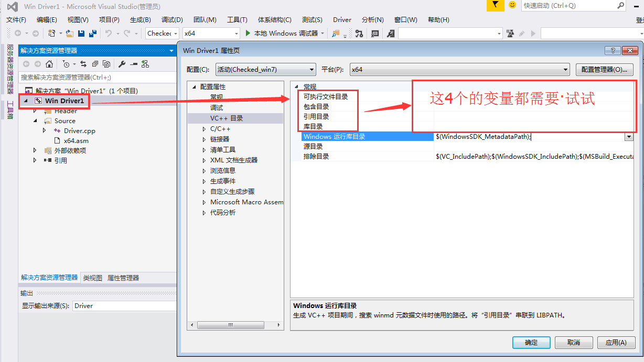Switch to the 类视图 tab
644x362 pixels.
93,278
